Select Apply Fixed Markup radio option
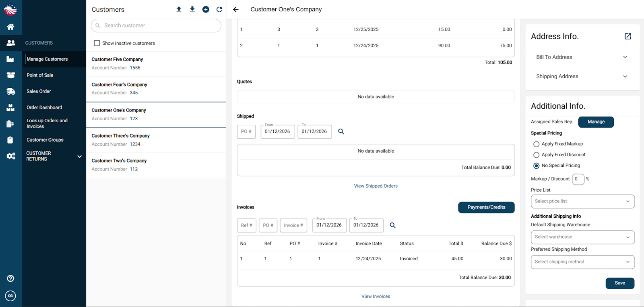This screenshot has height=307, width=644. (x=536, y=144)
